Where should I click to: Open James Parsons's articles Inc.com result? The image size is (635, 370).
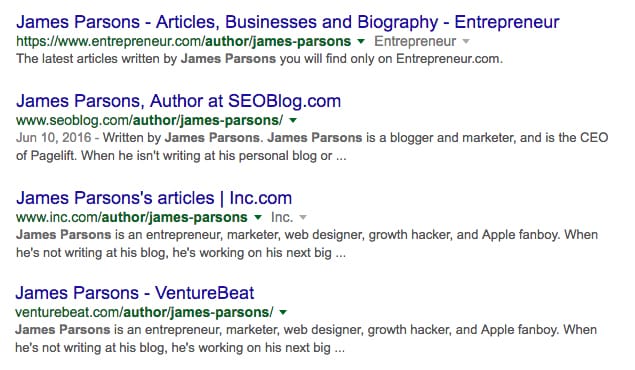tap(154, 198)
